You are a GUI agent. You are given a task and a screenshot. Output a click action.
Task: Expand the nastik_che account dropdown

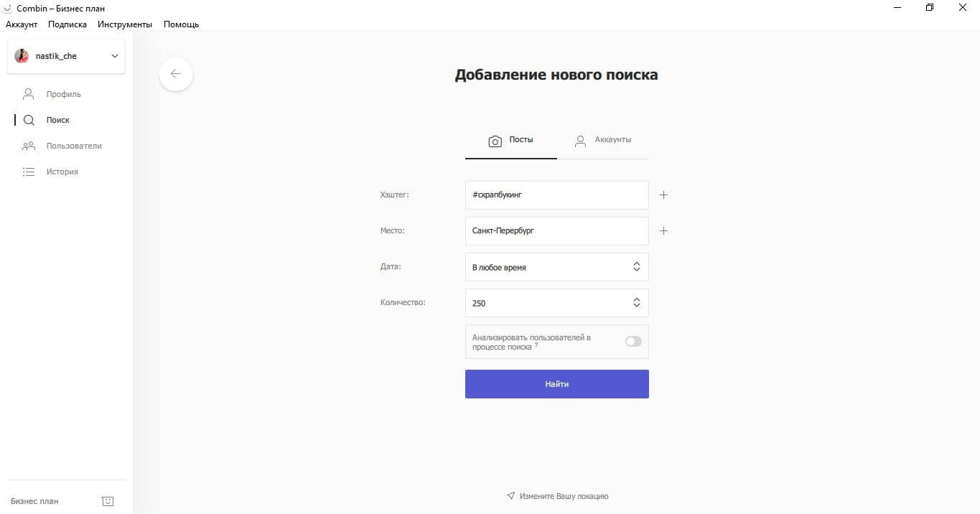tap(115, 56)
